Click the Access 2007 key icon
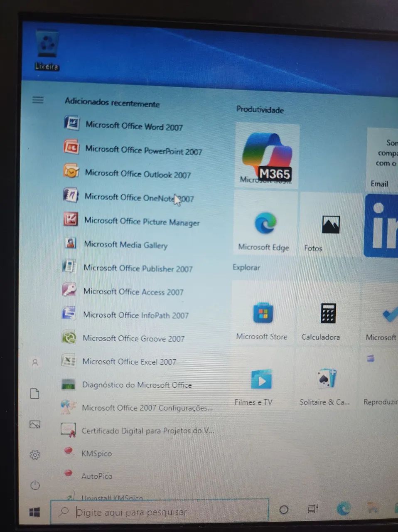398x532 pixels. click(69, 290)
